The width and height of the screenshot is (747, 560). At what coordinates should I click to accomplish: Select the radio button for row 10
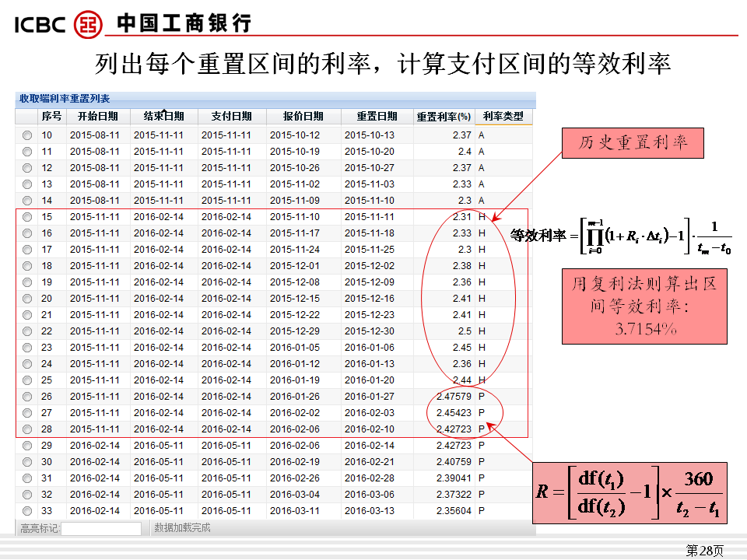[x=27, y=135]
